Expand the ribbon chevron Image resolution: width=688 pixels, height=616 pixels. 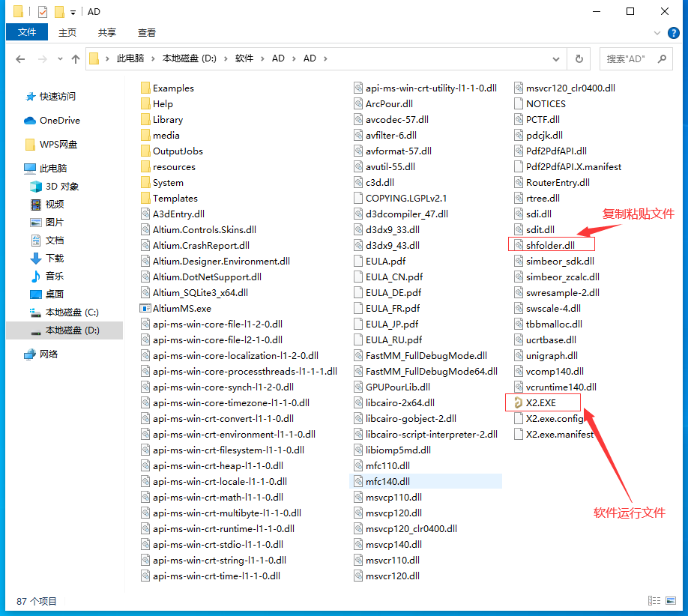pyautogui.click(x=657, y=33)
